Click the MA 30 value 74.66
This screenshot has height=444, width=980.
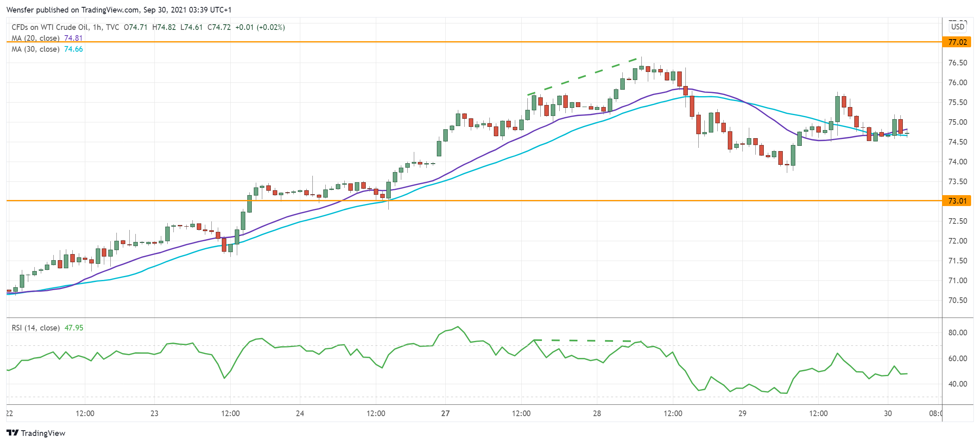click(x=74, y=49)
